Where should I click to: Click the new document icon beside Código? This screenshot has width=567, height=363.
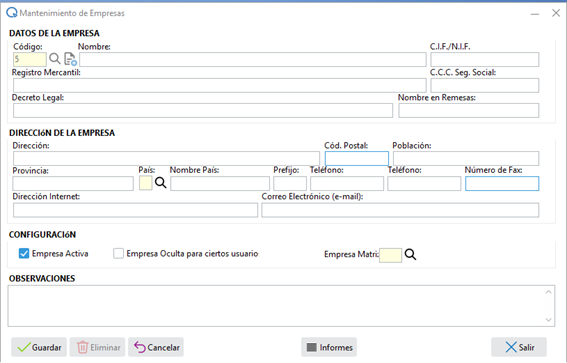click(x=70, y=59)
